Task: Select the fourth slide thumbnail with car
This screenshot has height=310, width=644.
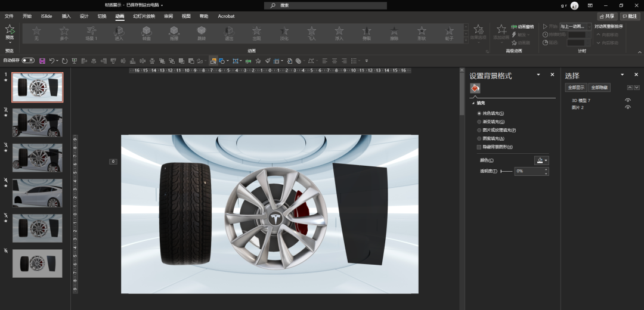Action: (x=37, y=193)
